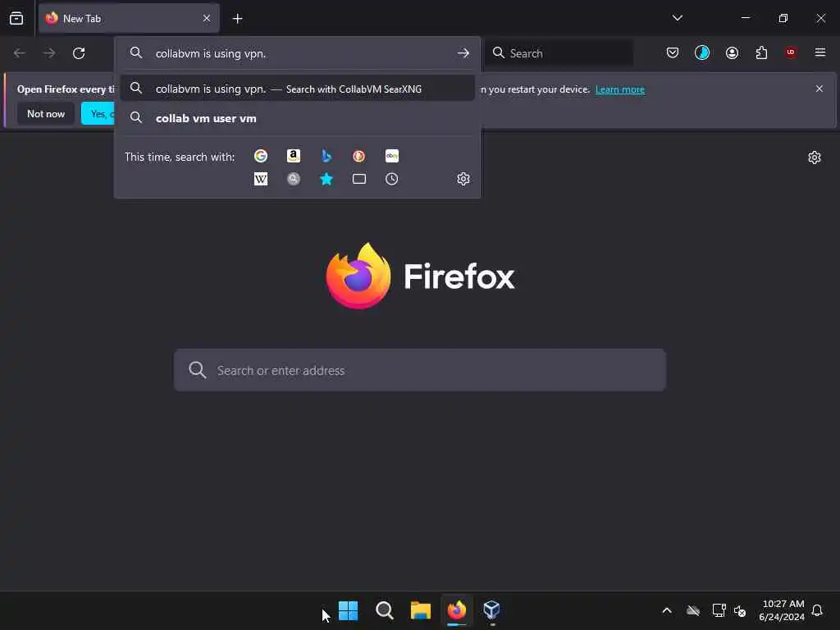Viewport: 840px width, 630px height.
Task: Focus the toolbar Search box
Action: (x=559, y=53)
